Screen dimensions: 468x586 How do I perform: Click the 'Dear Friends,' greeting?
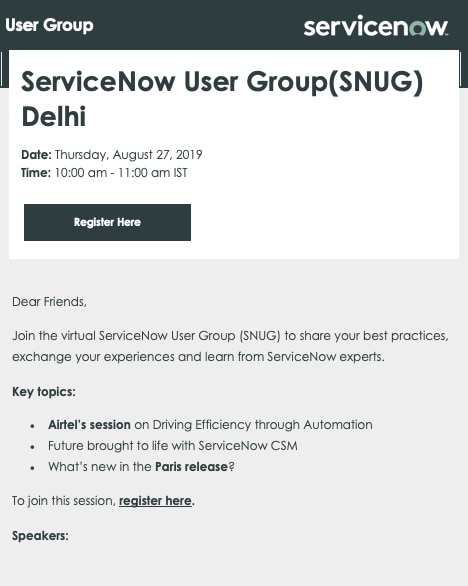click(49, 302)
